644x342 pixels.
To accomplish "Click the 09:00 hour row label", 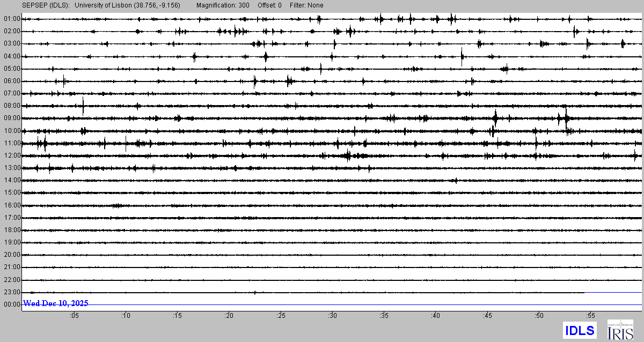I will (11, 118).
